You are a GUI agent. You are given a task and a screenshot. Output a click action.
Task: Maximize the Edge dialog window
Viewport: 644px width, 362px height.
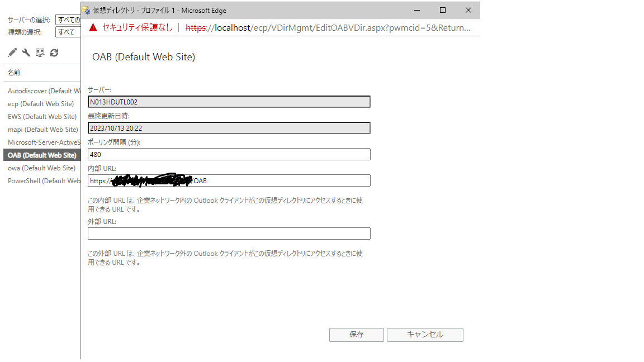point(443,10)
